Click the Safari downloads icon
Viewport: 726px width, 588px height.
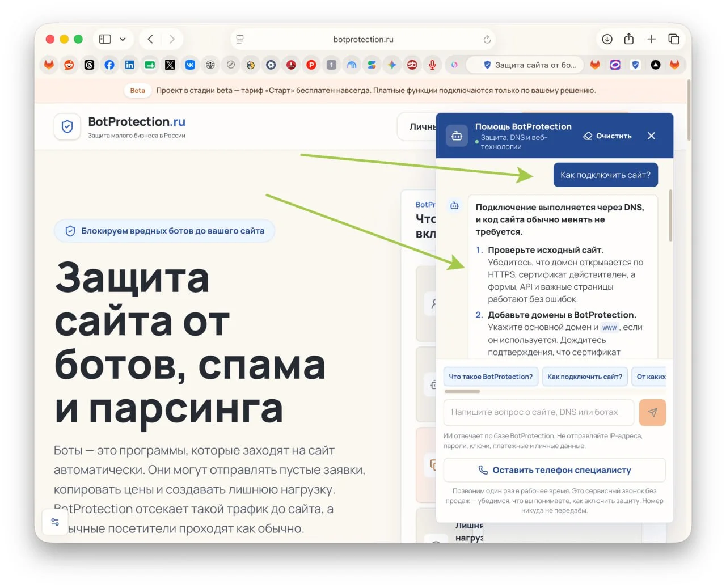click(607, 39)
